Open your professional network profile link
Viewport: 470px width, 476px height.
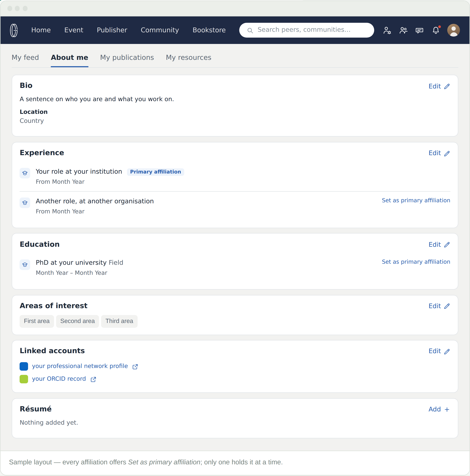click(80, 366)
